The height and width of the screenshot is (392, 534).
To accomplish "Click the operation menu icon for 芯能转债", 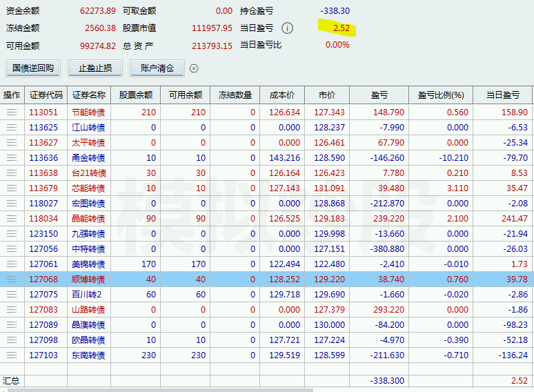I will tap(12, 188).
